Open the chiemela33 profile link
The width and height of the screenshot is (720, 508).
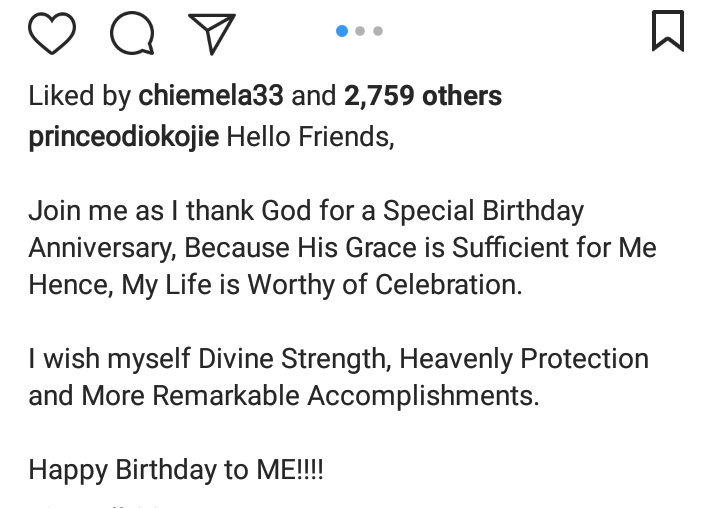coord(210,96)
